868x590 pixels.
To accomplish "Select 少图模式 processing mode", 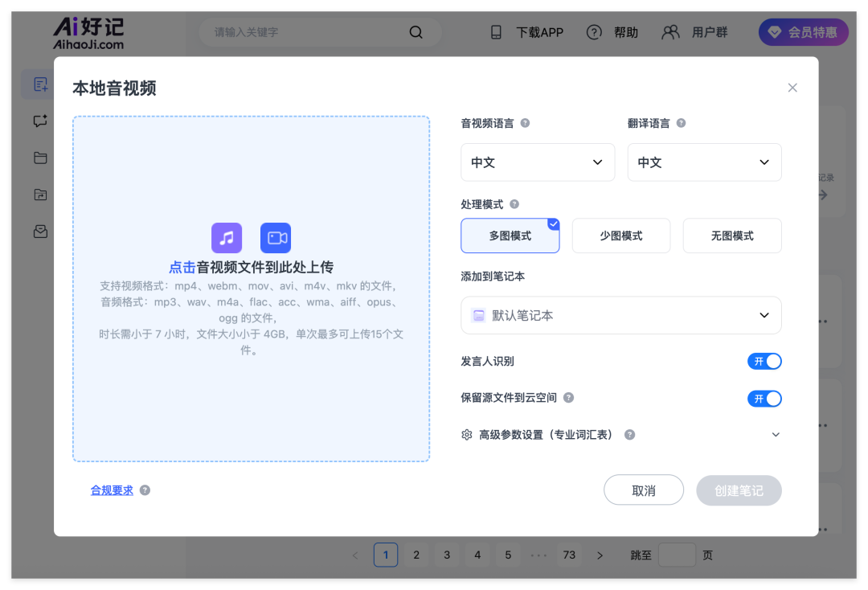I will [621, 236].
